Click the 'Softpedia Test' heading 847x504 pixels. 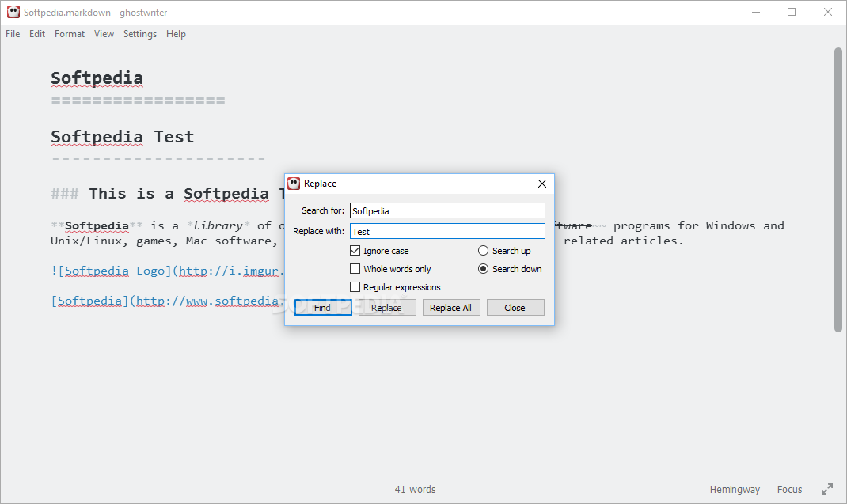coord(122,137)
